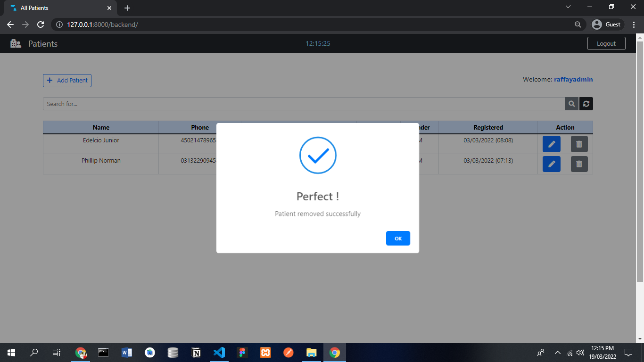This screenshot has width=644, height=362.
Task: Adjust the volume via the speaker icon
Action: click(579, 352)
